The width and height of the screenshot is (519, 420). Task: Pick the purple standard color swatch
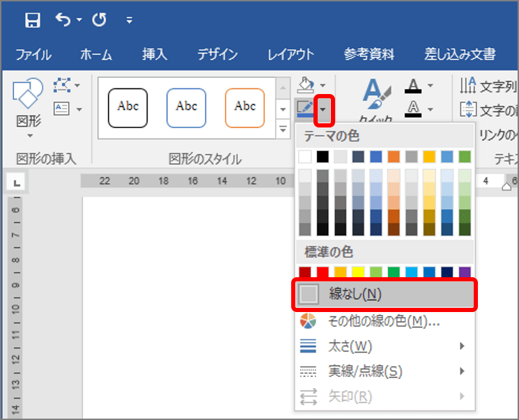[465, 272]
